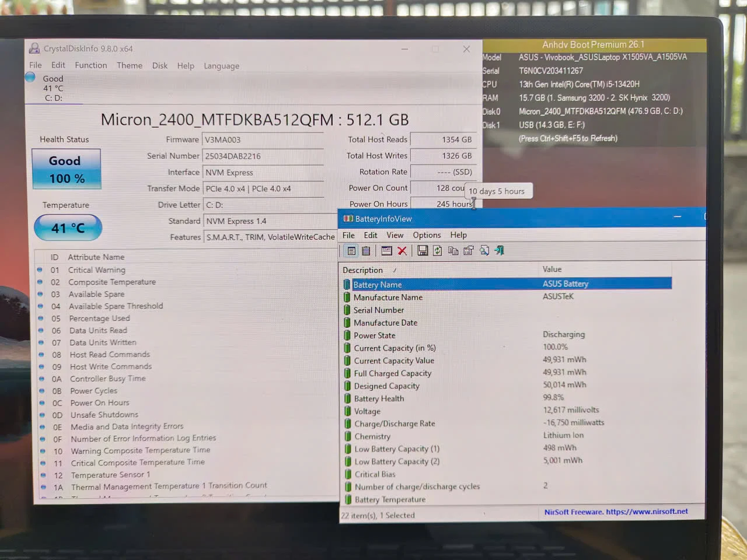Click the Serial Number field 25034DAB2216
The height and width of the screenshot is (560, 747).
pyautogui.click(x=263, y=156)
